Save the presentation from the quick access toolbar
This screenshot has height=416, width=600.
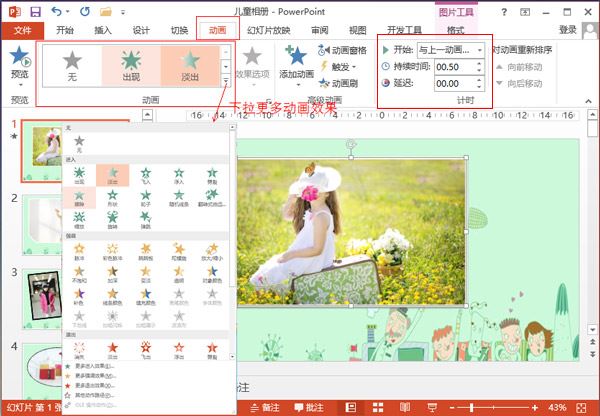[36, 12]
